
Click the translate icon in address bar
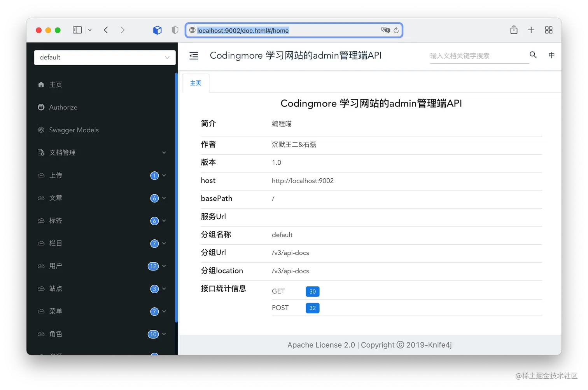coord(385,30)
